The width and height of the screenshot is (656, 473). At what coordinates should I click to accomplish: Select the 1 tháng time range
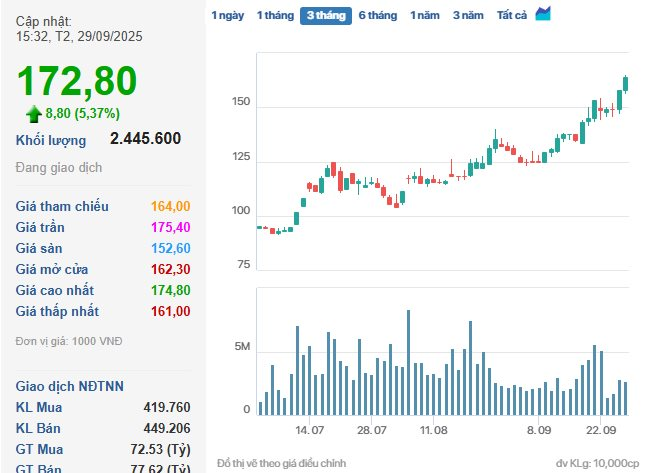275,15
